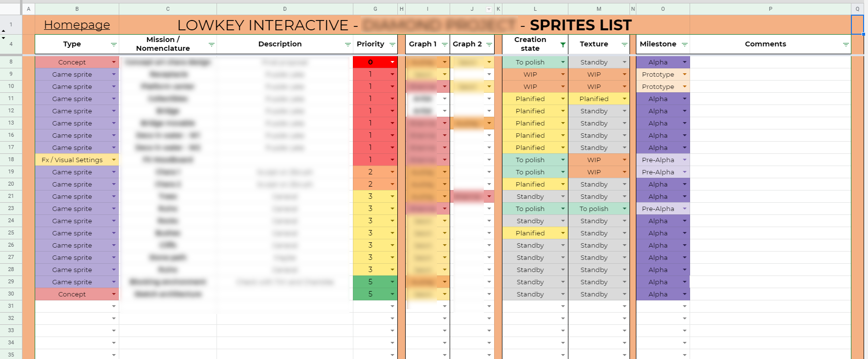Select row 35 header
Viewport: 868px width, 359px height.
point(11,355)
